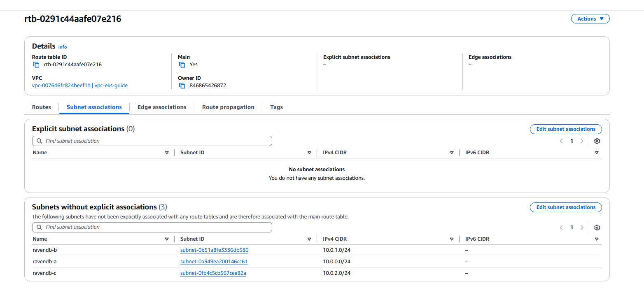Sort Subnets without explicit associations by Subnet ID

click(x=309, y=239)
